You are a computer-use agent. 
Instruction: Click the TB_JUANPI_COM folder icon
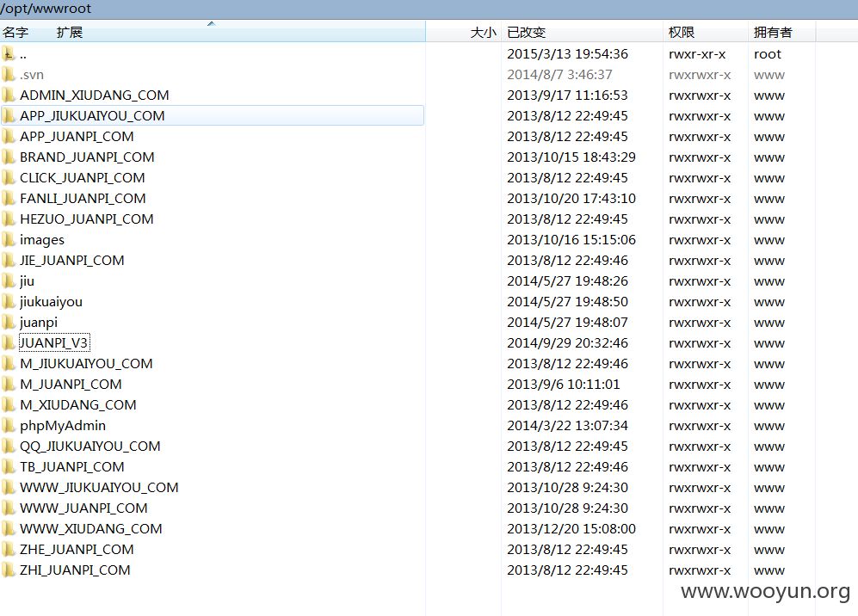tap(9, 466)
